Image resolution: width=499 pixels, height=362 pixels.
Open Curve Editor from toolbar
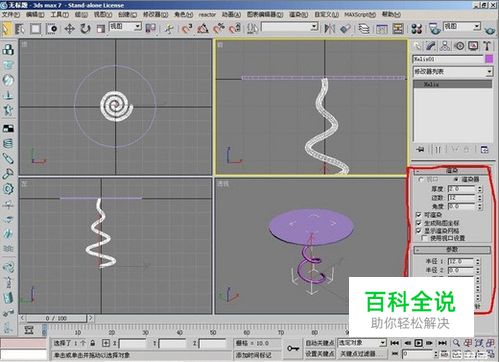tap(381, 29)
